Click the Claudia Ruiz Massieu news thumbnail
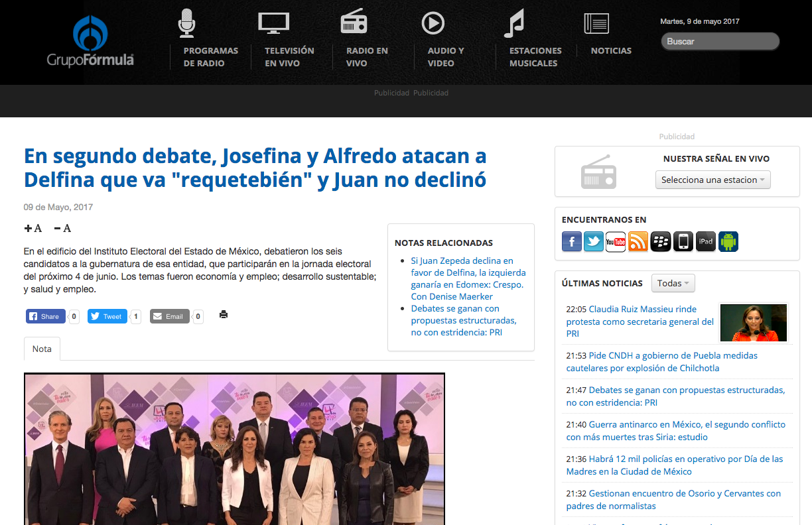 coord(753,323)
